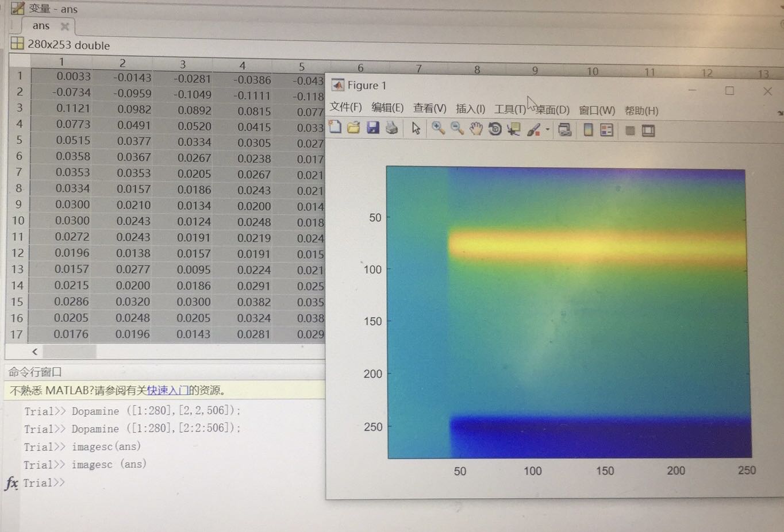Image resolution: width=784 pixels, height=532 pixels.
Task: Print the figure using the printer icon
Action: point(391,128)
